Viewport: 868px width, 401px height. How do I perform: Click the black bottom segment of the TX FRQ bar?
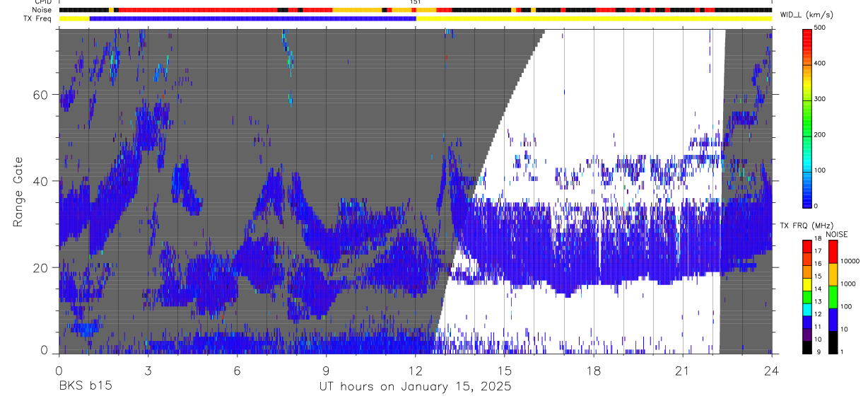tap(808, 347)
